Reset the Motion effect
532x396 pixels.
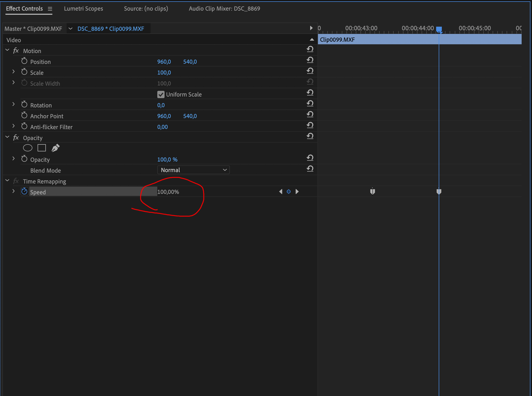(310, 49)
